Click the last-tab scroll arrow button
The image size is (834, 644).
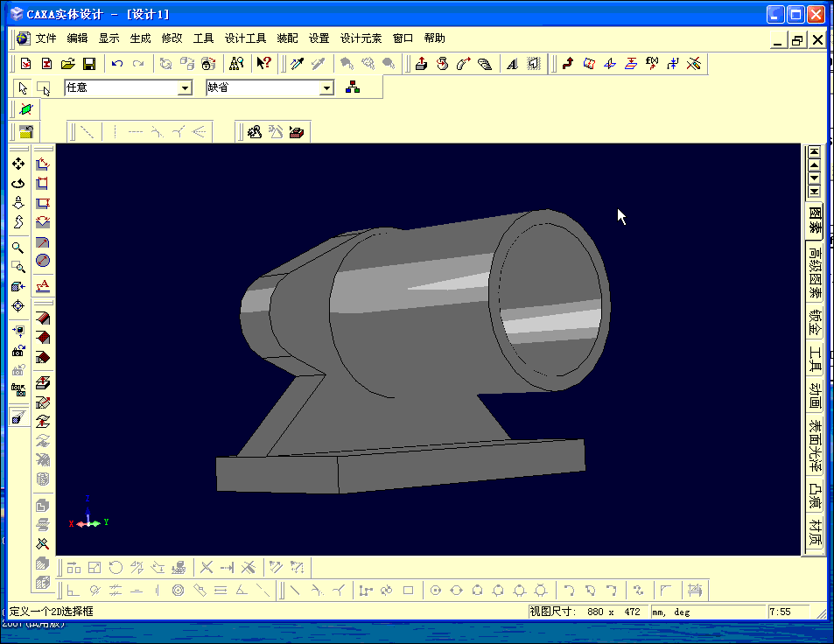coord(815,191)
